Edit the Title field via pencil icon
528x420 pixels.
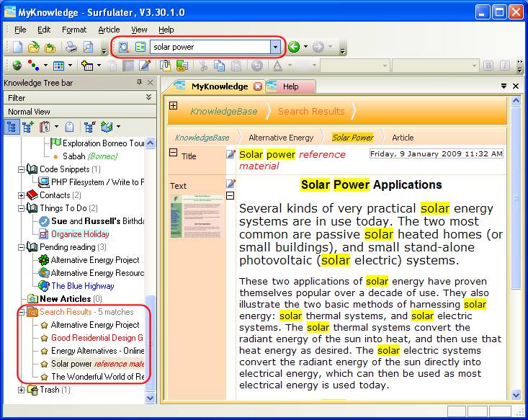pos(231,155)
